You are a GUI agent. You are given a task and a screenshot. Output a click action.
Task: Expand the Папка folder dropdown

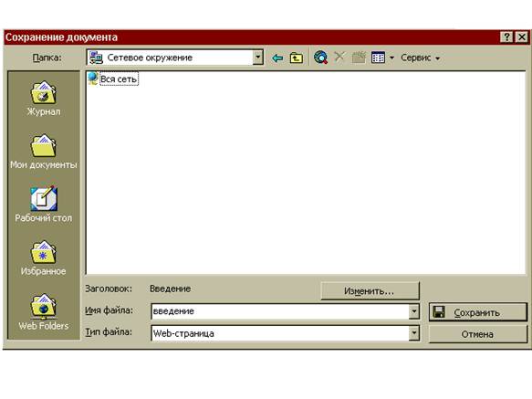[258, 58]
